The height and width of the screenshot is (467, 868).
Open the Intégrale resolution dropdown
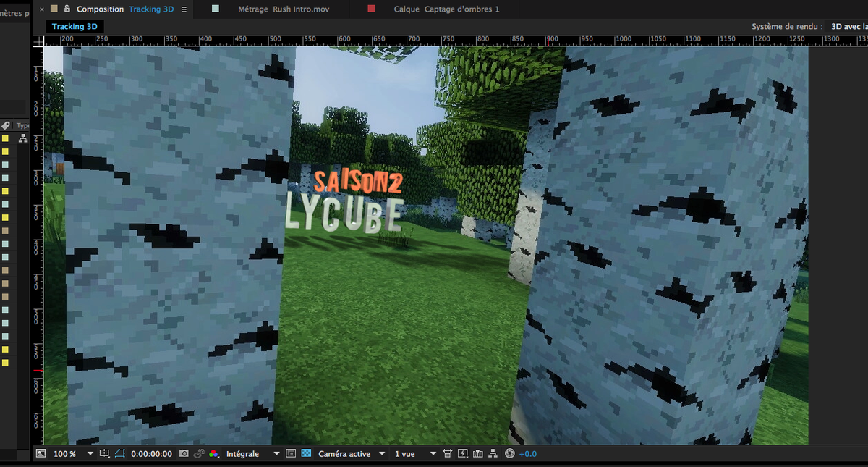coord(252,453)
